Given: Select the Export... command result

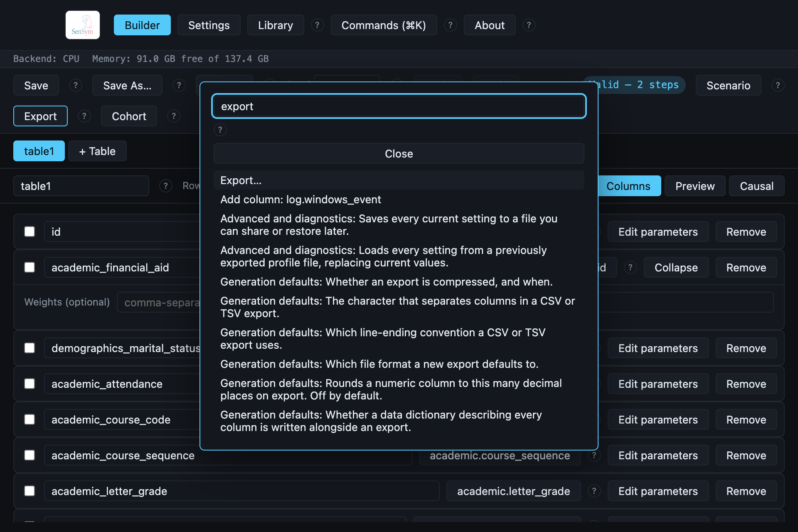Looking at the screenshot, I should (399, 180).
